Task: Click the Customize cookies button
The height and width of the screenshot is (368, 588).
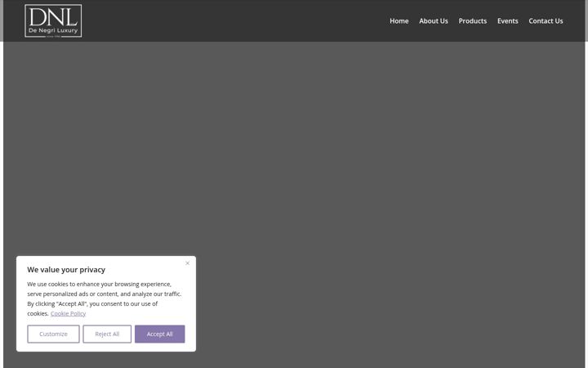Action: click(x=53, y=334)
